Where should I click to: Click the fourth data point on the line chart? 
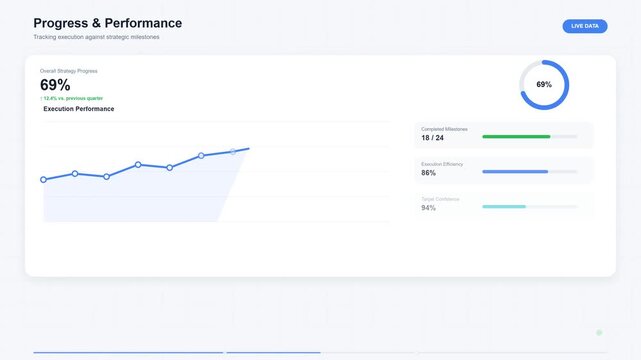click(x=138, y=165)
